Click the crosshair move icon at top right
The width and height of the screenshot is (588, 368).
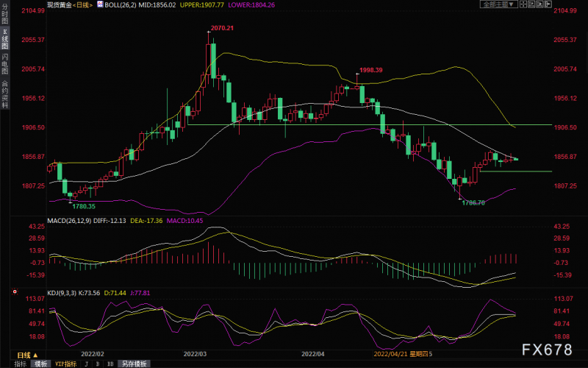(523, 4)
